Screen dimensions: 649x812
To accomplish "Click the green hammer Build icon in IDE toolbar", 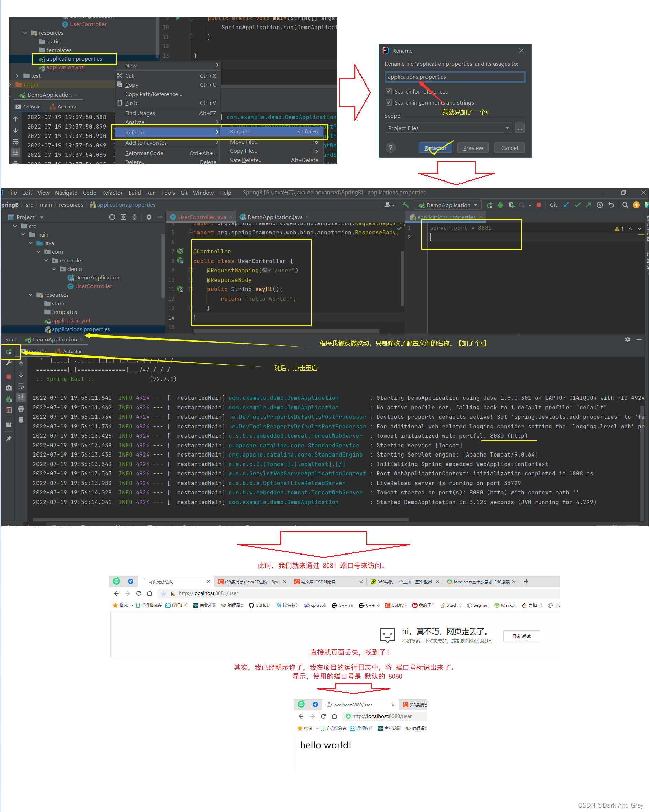I will click(405, 205).
